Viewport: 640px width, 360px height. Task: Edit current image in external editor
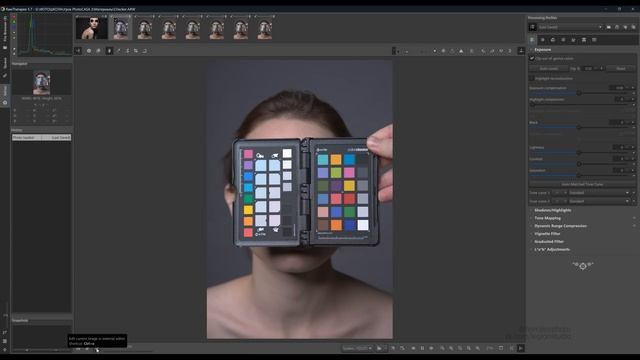point(97,349)
